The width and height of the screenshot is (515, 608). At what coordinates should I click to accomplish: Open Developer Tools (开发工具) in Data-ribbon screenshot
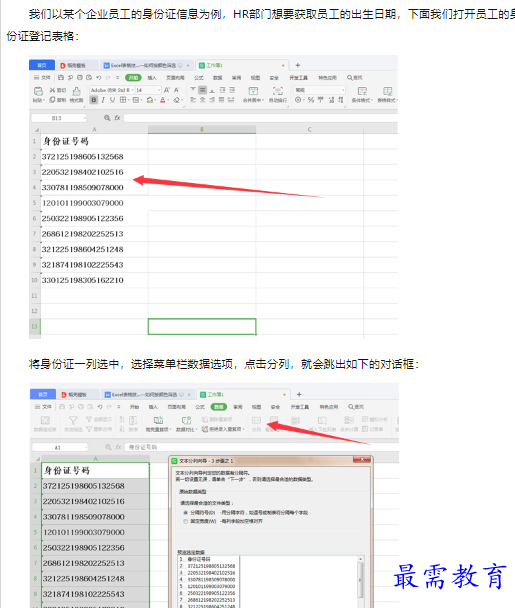[x=300, y=407]
